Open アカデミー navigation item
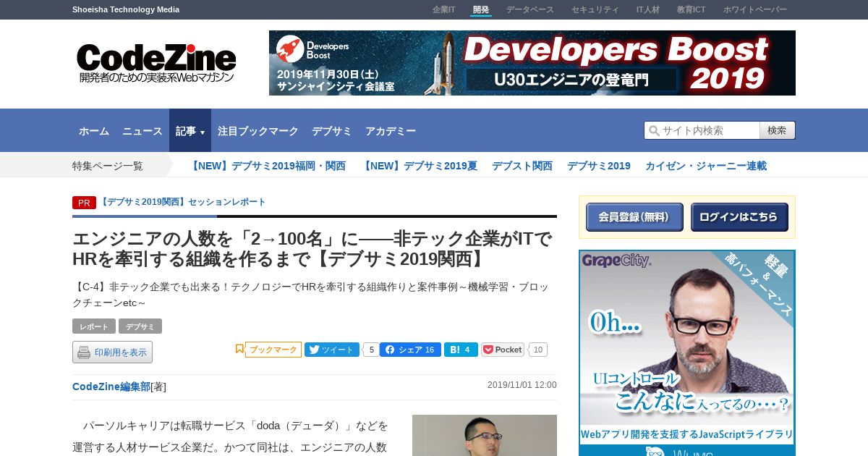This screenshot has width=868, height=456. click(391, 131)
